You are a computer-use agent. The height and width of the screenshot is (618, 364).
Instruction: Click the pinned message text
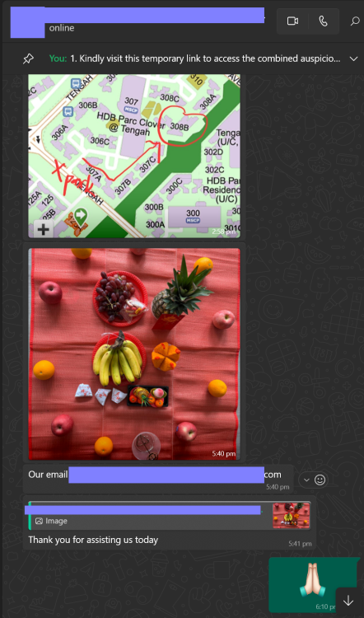click(194, 59)
